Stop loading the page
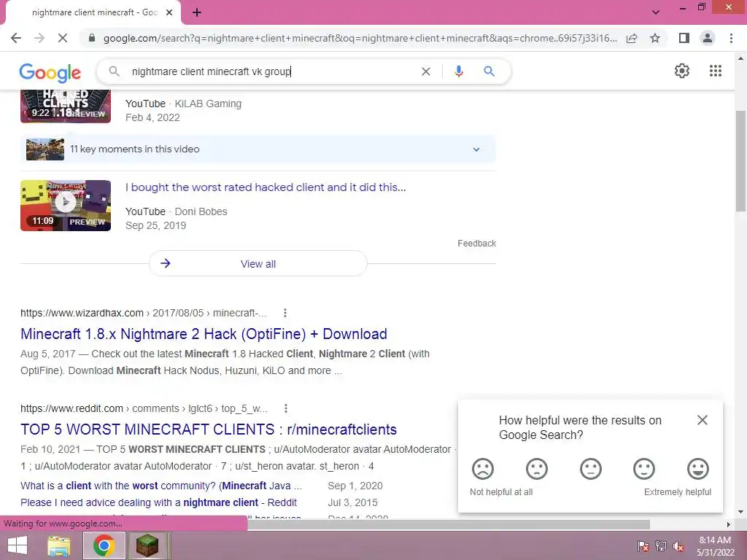 tap(63, 38)
